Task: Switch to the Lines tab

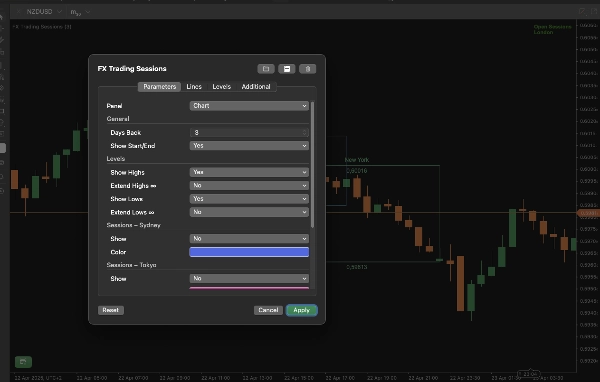Action: (x=194, y=87)
